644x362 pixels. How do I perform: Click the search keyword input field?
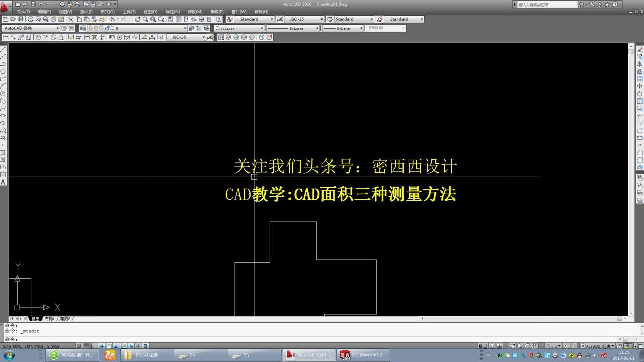click(547, 4)
